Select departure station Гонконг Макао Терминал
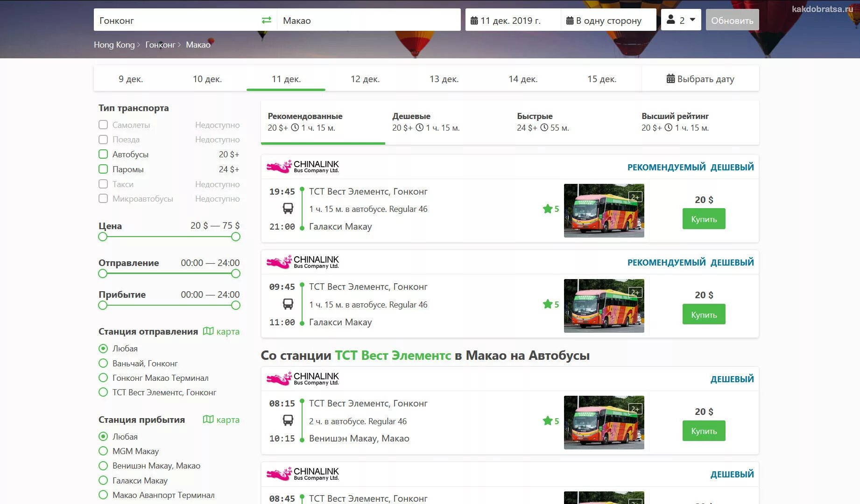Viewport: 860px width, 504px height. pos(103,378)
